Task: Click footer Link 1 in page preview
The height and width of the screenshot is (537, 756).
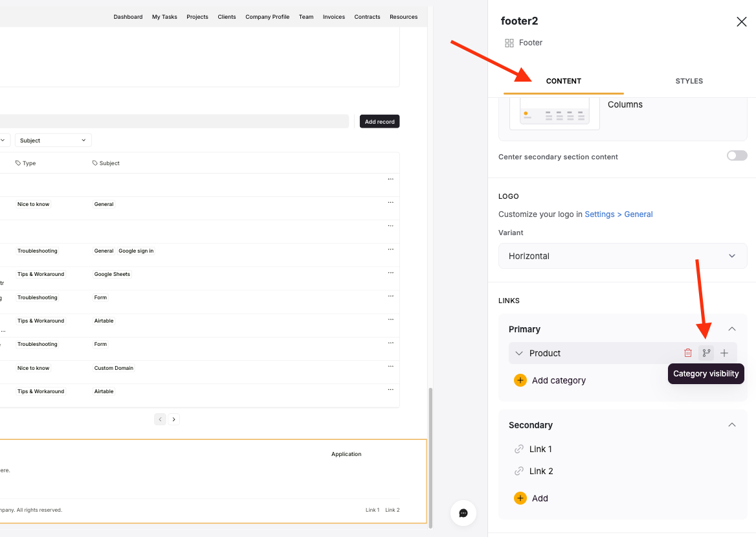Action: click(372, 510)
